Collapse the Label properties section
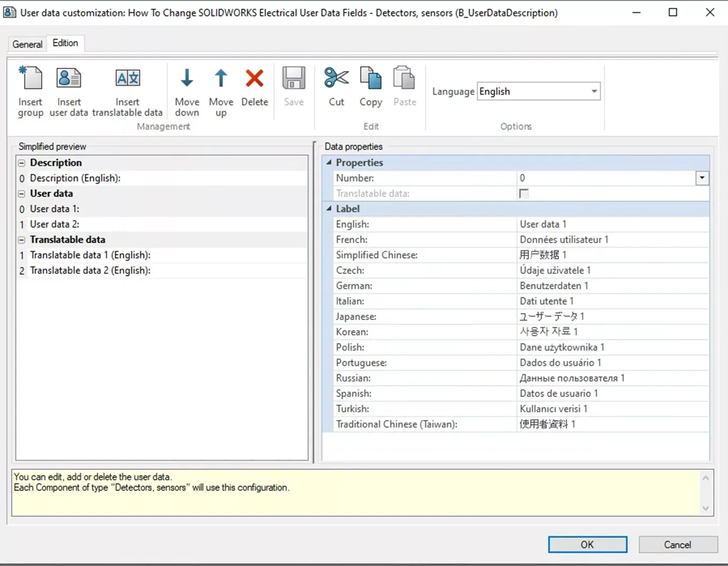 click(329, 209)
